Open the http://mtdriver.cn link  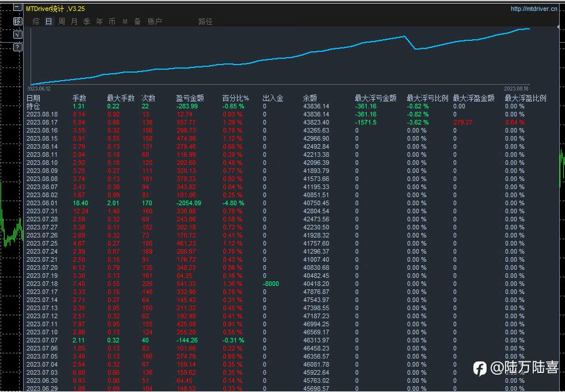click(x=534, y=9)
